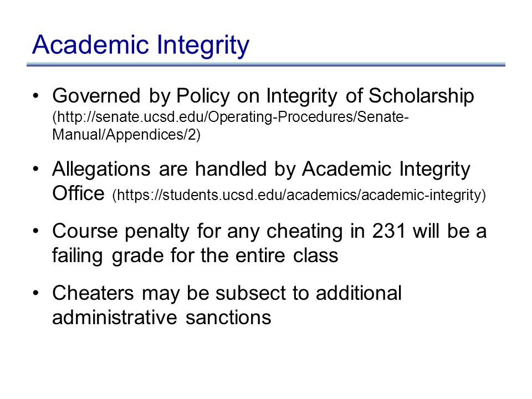Image resolution: width=532 pixels, height=399 pixels.
Task: Click the 'Course penalty for any cheating' line
Action: [269, 232]
